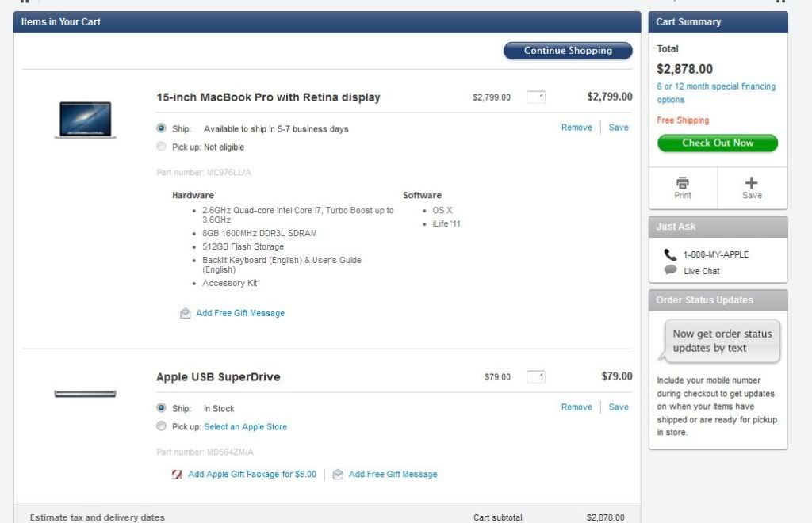Select Pick up option for MacBook Pro
The image size is (812, 523).
(162, 147)
